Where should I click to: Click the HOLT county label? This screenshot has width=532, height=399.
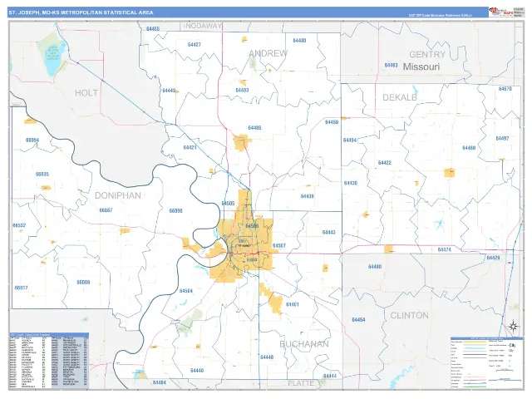coord(86,92)
